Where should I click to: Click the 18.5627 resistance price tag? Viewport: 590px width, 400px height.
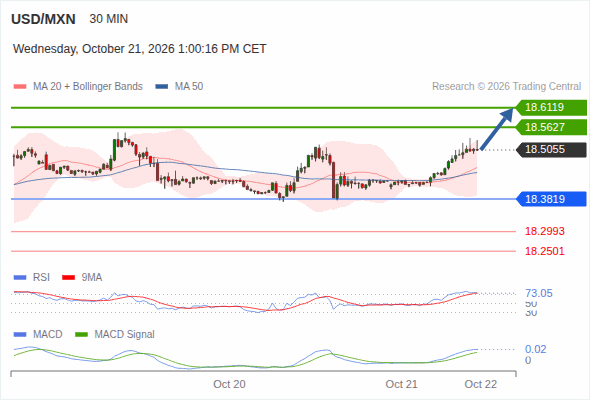coord(551,127)
